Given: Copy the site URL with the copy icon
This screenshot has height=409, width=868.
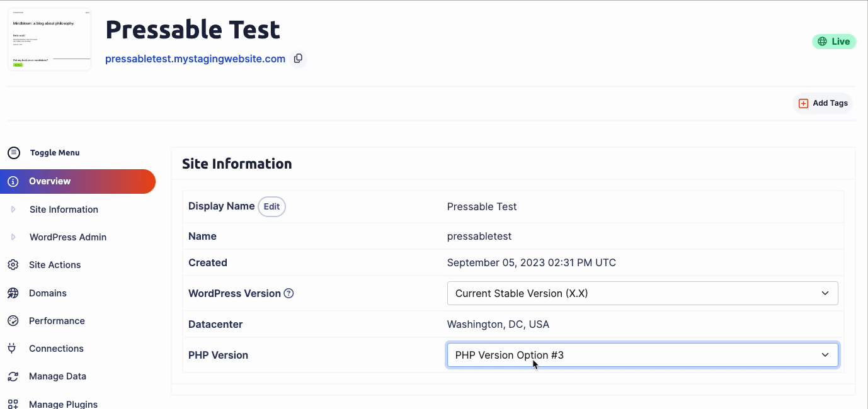Looking at the screenshot, I should pos(299,59).
